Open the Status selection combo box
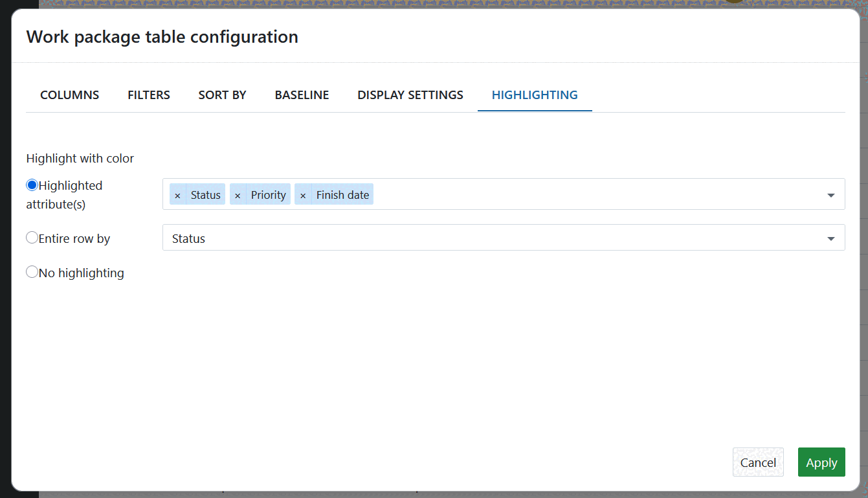 coord(453,238)
